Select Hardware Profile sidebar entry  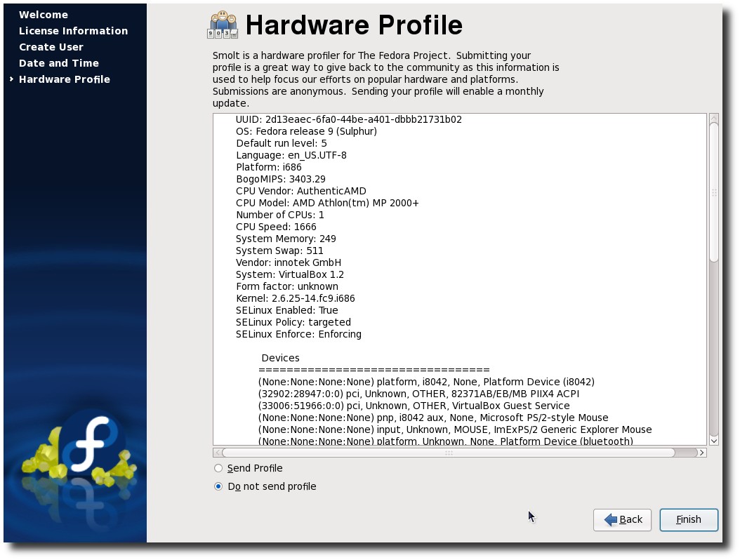(64, 79)
